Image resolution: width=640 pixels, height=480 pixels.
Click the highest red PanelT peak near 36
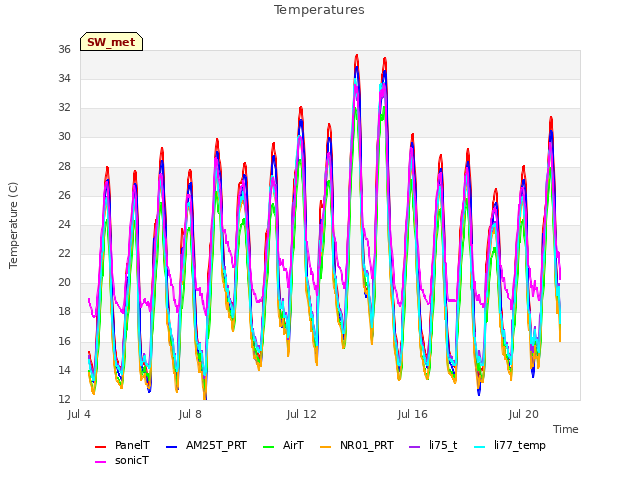pos(357,56)
